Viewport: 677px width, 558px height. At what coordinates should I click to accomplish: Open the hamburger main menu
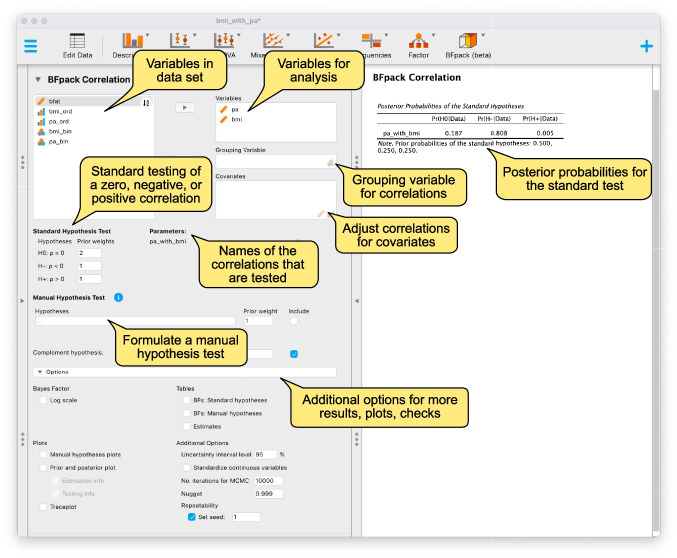click(30, 46)
